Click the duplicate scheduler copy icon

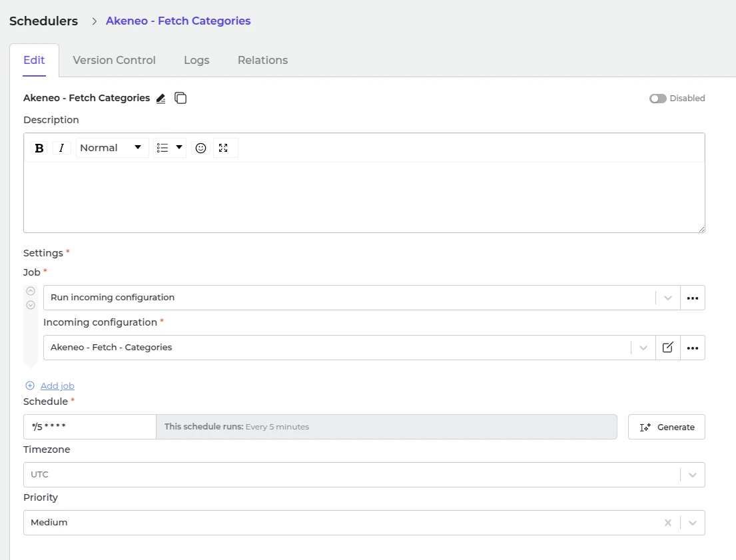point(181,98)
